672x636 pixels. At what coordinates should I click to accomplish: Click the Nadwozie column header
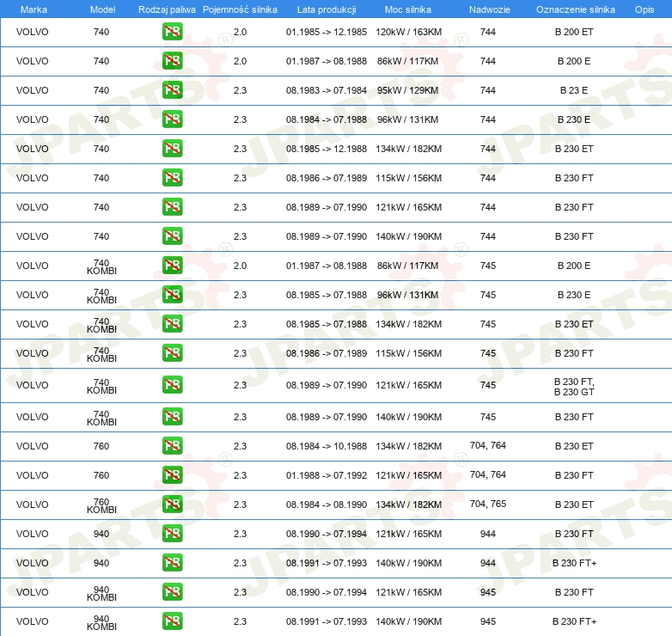(490, 9)
